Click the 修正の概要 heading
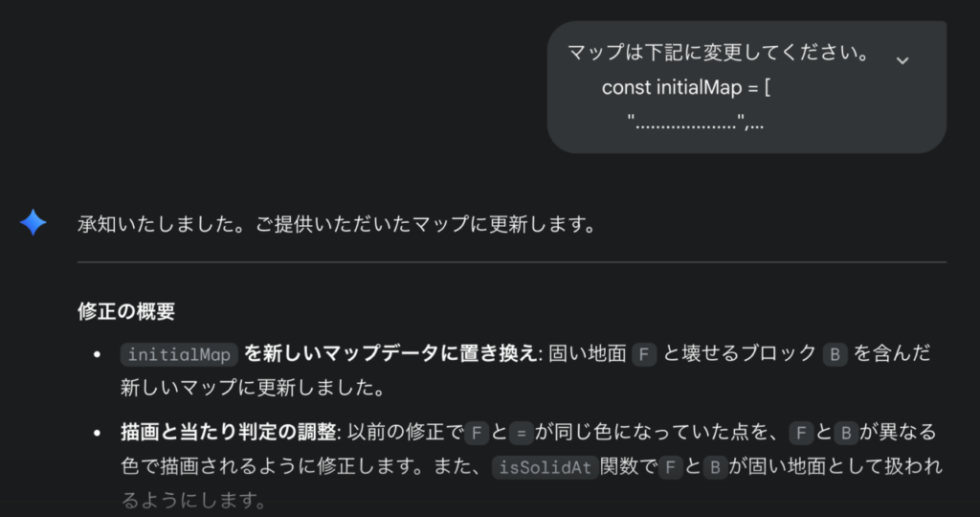 pyautogui.click(x=126, y=311)
